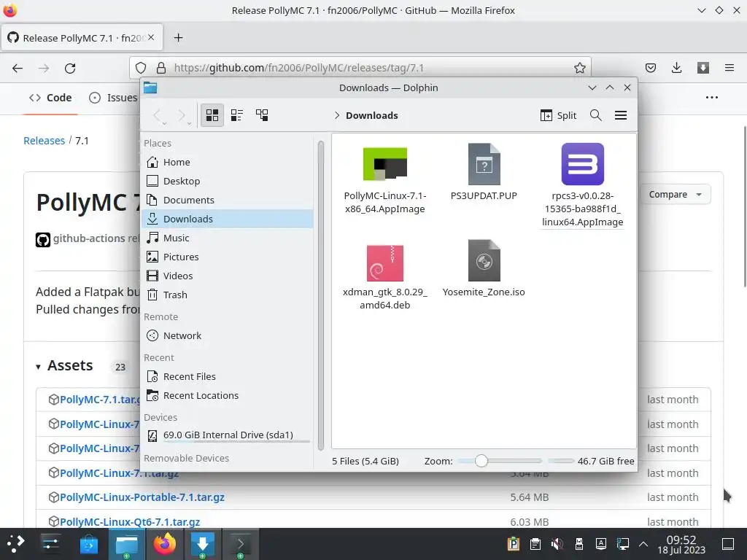The height and width of the screenshot is (560, 747).
Task: Open Firefox downloads panel arrow
Action: pyautogui.click(x=676, y=68)
